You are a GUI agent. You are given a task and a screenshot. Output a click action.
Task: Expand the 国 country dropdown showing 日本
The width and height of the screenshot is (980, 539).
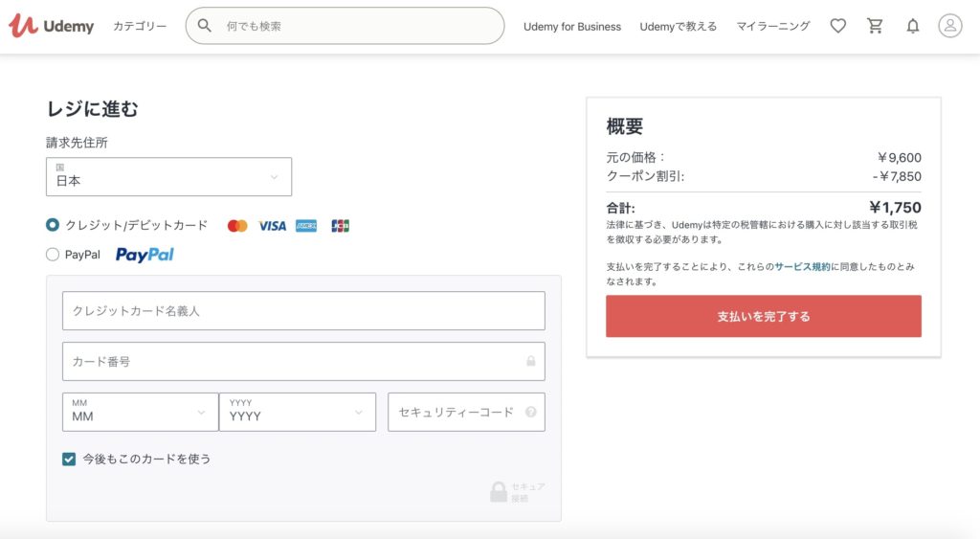(x=168, y=176)
